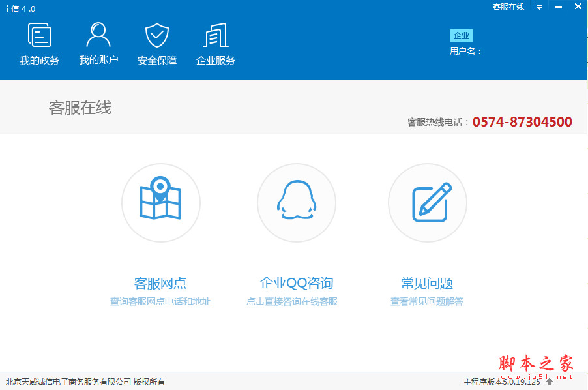588x390 pixels.
Task: Click the 北京天威诚信 copyright text
Action: click(85, 382)
